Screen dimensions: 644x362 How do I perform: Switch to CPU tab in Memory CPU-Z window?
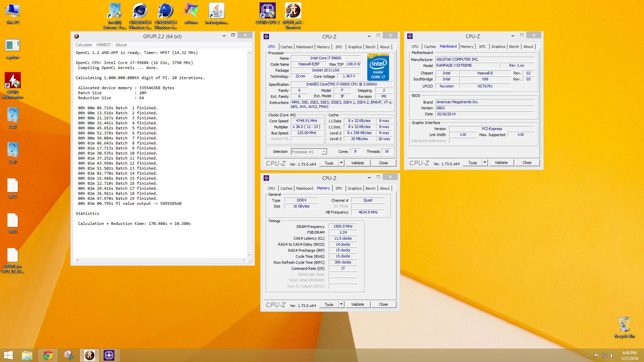(271, 188)
